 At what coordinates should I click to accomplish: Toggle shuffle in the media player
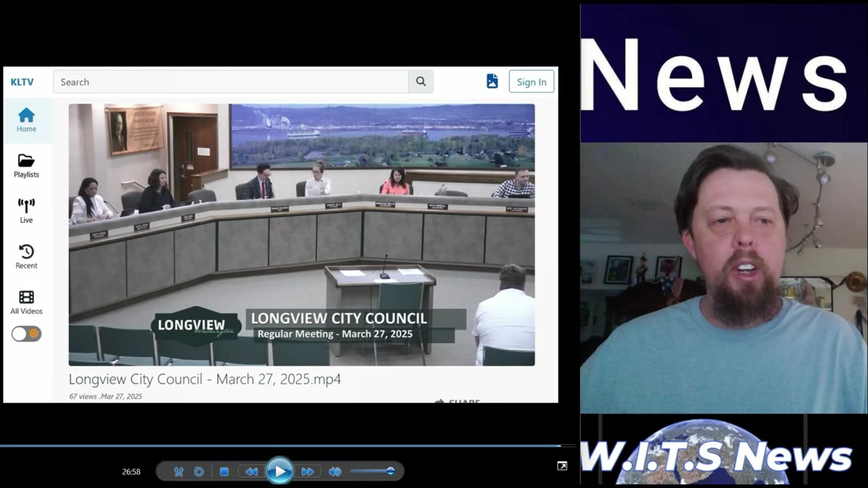178,472
